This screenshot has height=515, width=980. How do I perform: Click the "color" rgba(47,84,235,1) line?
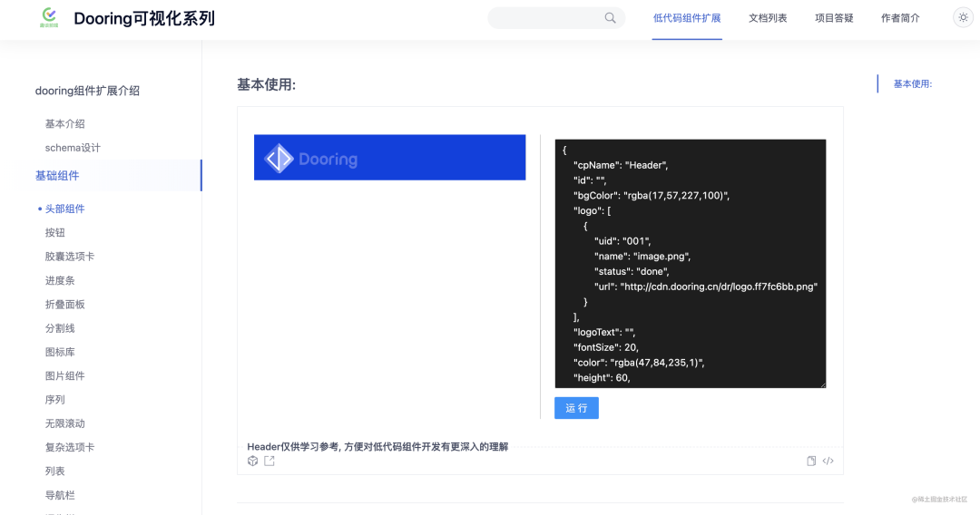click(639, 362)
